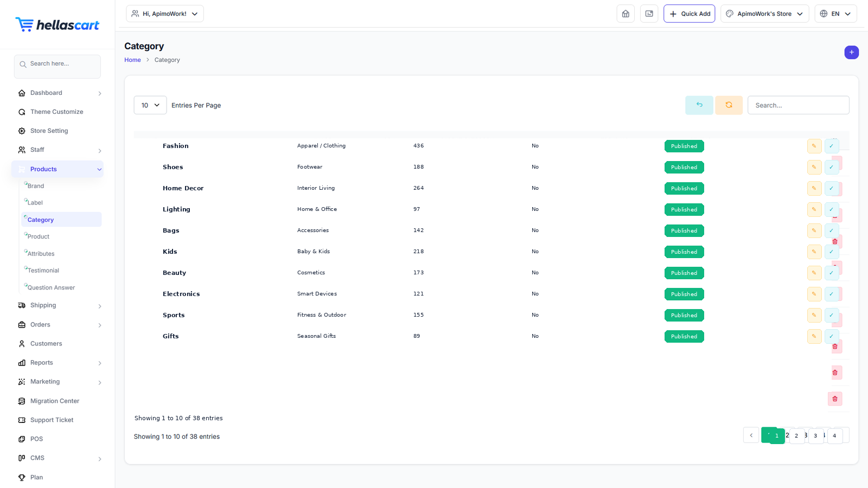868x488 pixels.
Task: Click the checkmark icon in Gifts row
Action: [x=832, y=336]
